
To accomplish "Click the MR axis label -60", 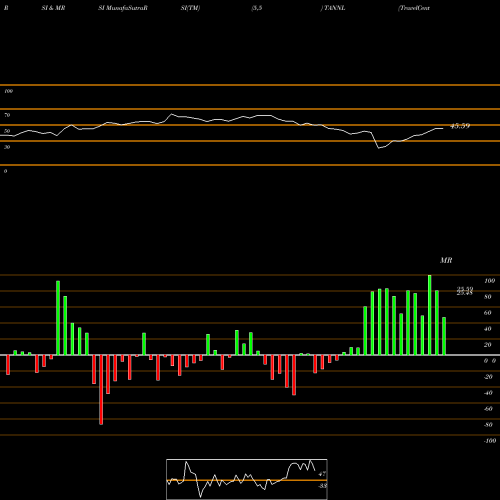I will (x=488, y=409).
